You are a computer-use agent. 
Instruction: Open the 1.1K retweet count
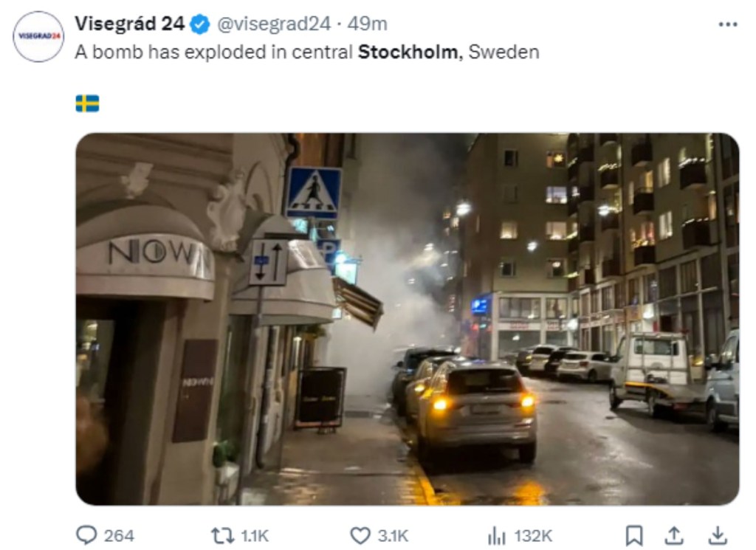coord(255,536)
